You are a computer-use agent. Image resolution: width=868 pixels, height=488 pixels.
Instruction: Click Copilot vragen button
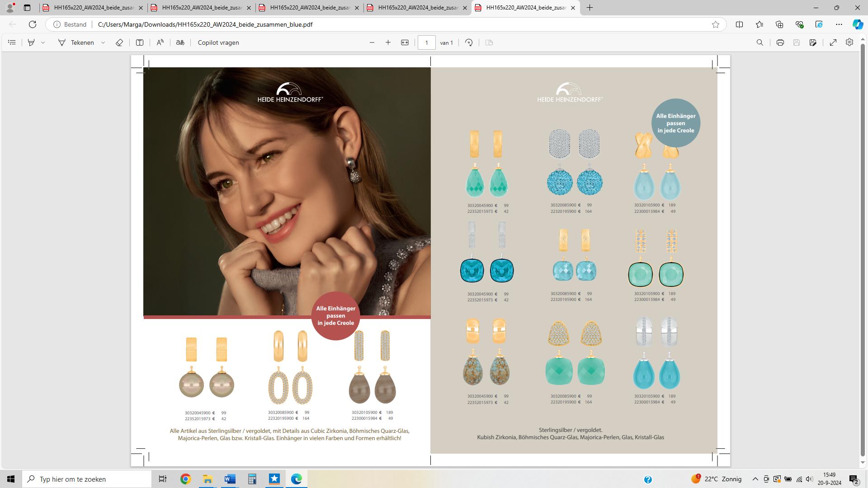point(218,42)
